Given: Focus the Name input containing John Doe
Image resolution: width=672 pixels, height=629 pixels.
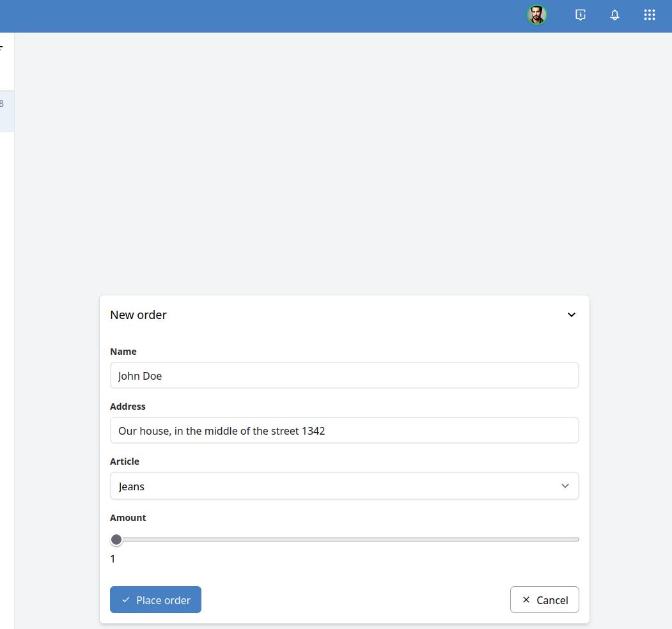Looking at the screenshot, I should point(345,375).
